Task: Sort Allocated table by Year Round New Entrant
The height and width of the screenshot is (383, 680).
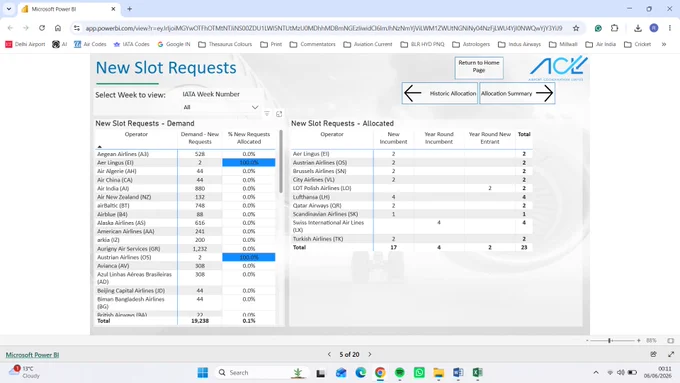Action: [490, 138]
